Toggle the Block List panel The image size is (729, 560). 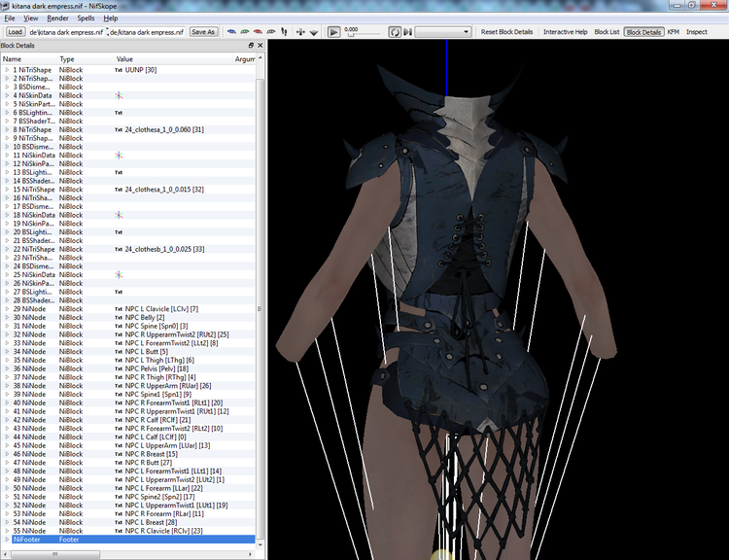click(x=607, y=32)
